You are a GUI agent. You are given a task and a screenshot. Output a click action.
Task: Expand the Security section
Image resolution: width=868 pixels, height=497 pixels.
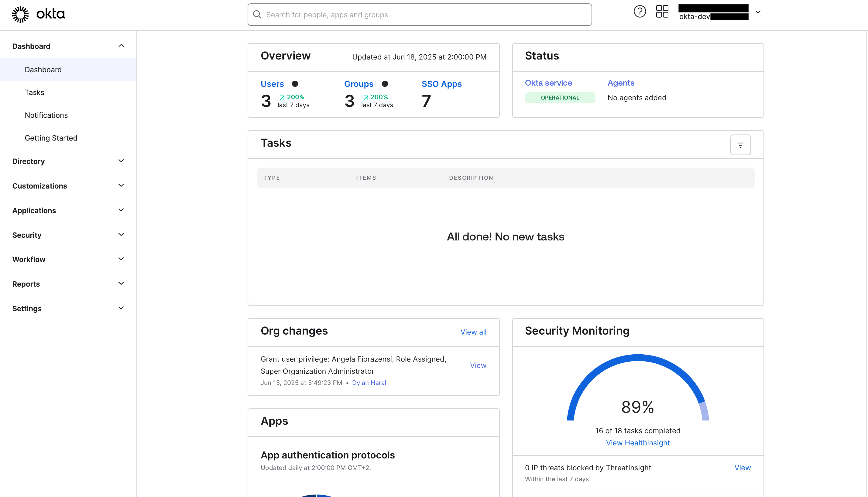coord(68,235)
